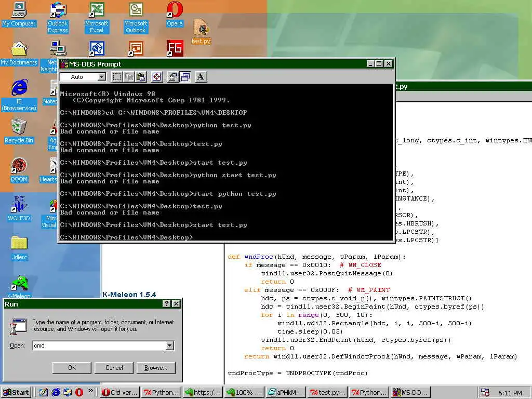
Task: Select the K-Meleon desktop shortcut icon
Action: pyautogui.click(x=19, y=287)
